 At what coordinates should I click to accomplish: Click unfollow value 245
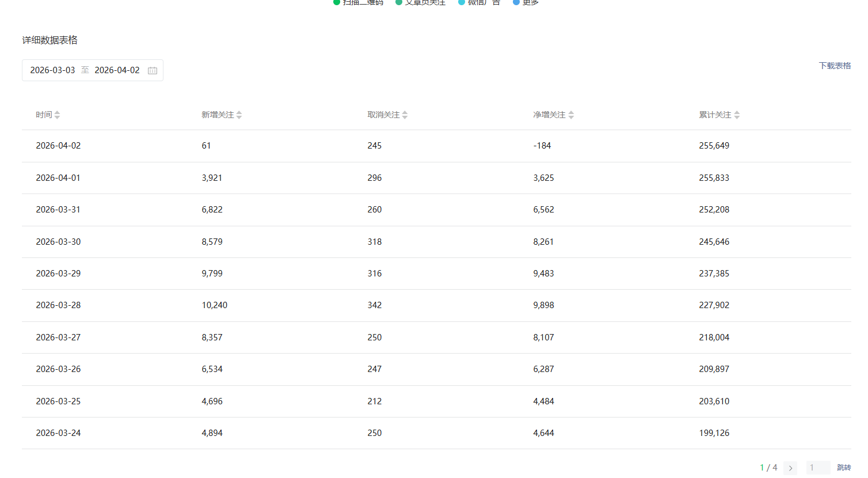point(374,146)
